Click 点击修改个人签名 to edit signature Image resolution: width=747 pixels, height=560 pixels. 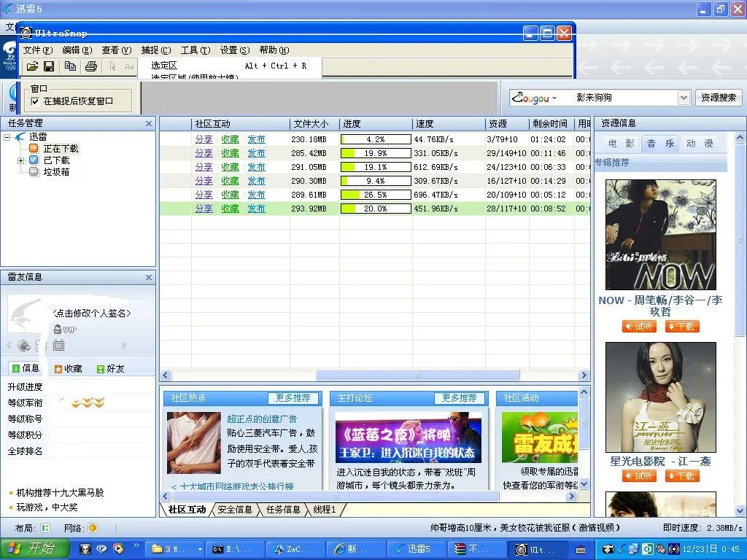click(91, 314)
